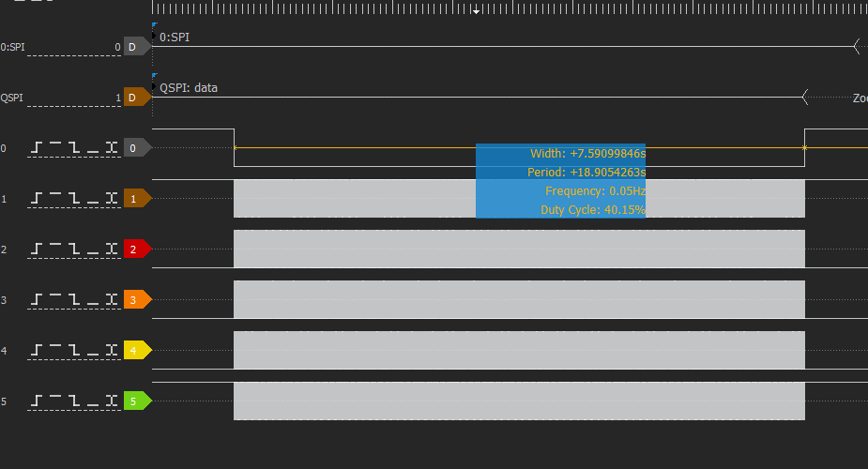The height and width of the screenshot is (469, 868).
Task: Select channel 5 name field
Action: tap(4, 401)
